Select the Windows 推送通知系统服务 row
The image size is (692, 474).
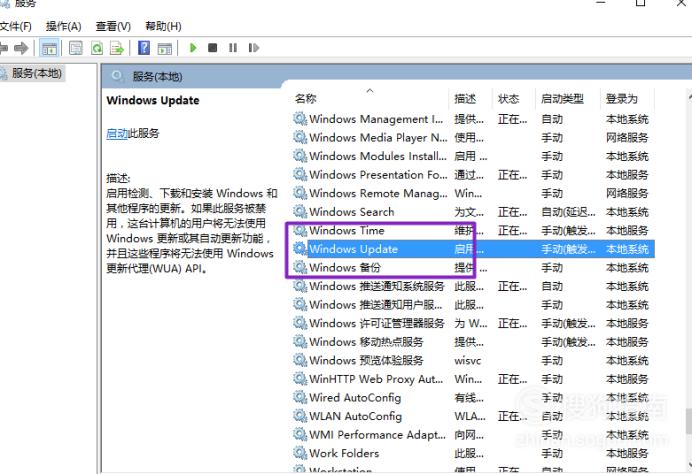473,286
